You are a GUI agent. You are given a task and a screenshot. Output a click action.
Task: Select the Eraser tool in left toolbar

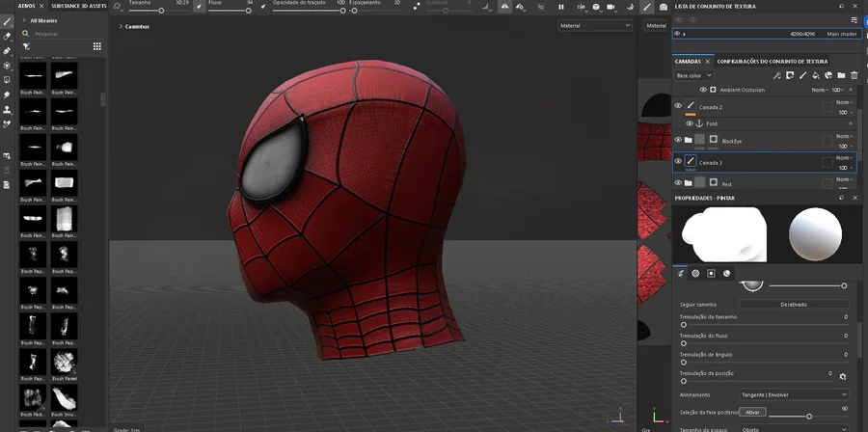point(7,36)
